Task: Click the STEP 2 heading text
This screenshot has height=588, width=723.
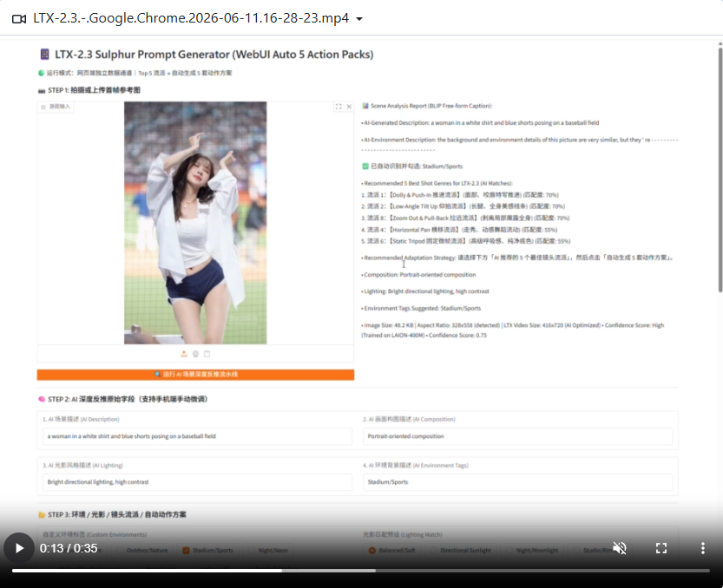Action: (128, 399)
